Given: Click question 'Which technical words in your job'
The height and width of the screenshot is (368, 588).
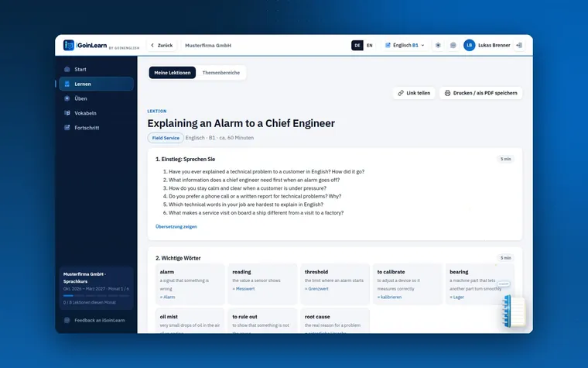Looking at the screenshot, I should 245,205.
